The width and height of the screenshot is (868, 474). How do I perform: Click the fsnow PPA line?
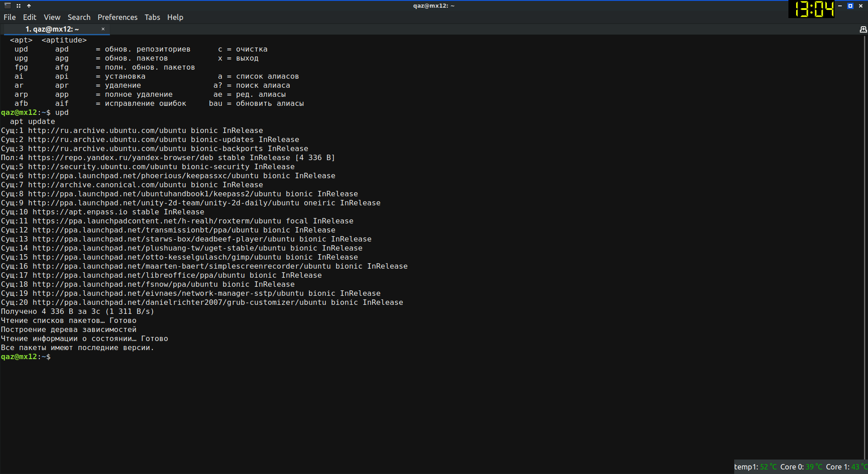pos(148,284)
